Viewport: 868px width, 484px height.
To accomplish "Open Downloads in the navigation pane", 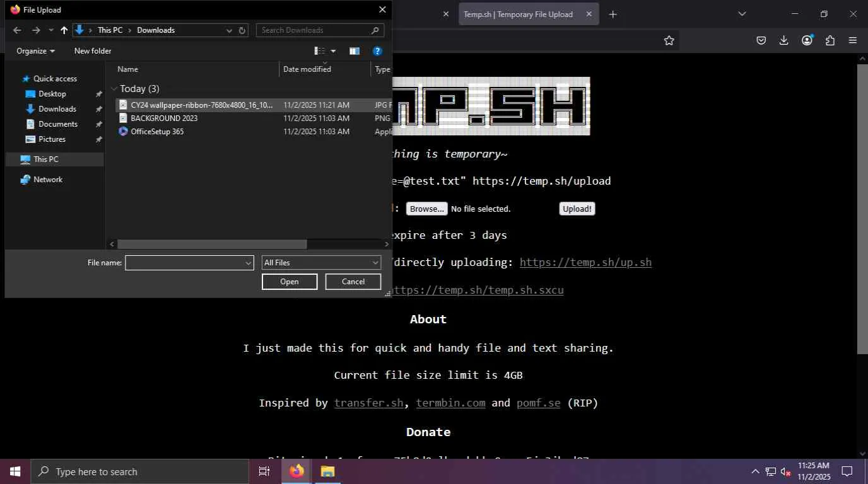I will [x=57, y=109].
